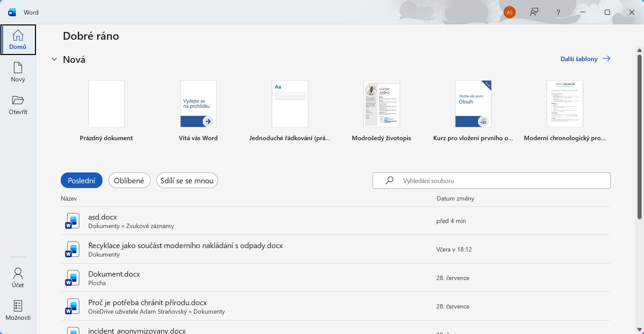Viewport: 644px width, 334px height.
Task: Switch to the Oblíbené tab
Action: (x=129, y=181)
